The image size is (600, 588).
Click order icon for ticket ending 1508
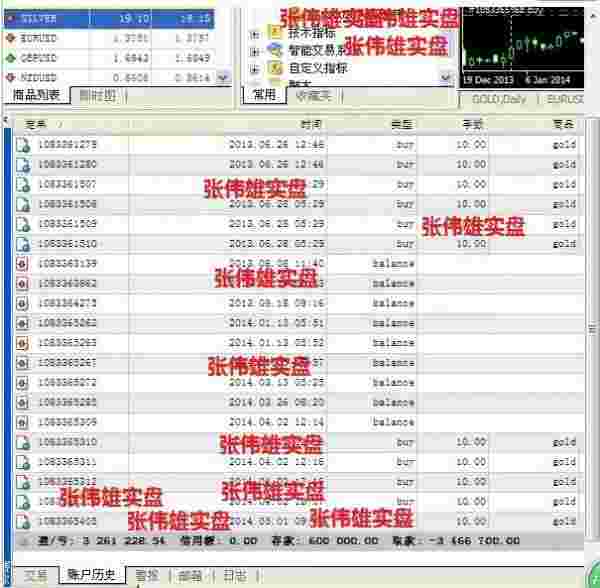(23, 204)
